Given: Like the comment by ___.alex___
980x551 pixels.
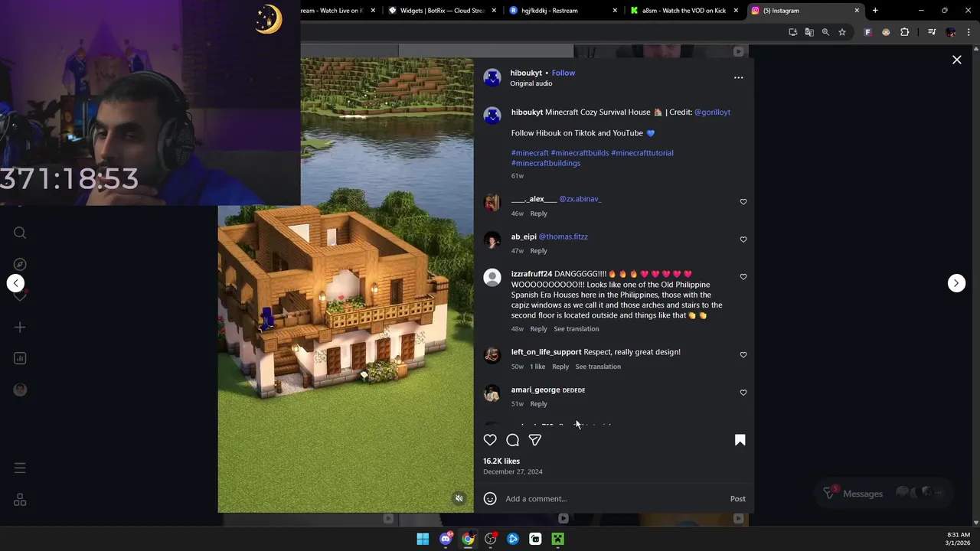Looking at the screenshot, I should [x=743, y=202].
